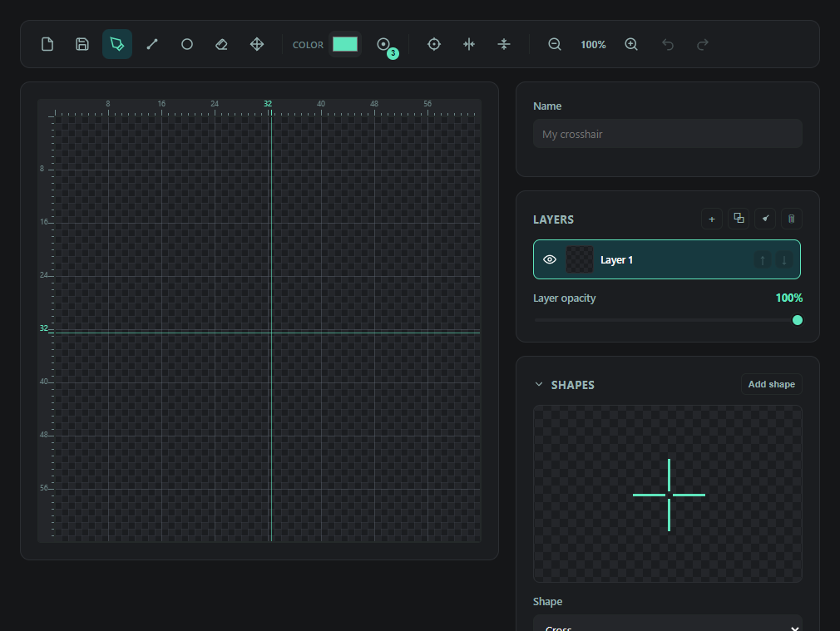The width and height of the screenshot is (840, 631).
Task: Center the drawing with the target icon
Action: (x=434, y=44)
